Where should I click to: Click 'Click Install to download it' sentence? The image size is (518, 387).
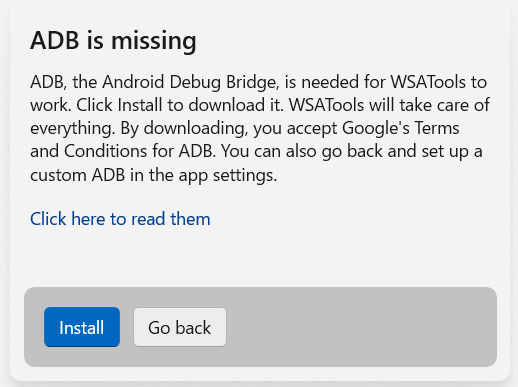(x=180, y=105)
